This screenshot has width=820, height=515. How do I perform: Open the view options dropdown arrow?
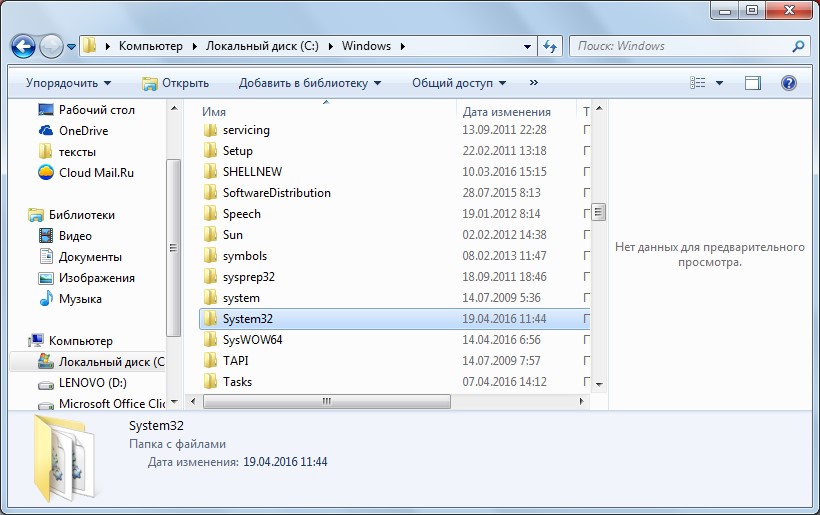click(720, 83)
